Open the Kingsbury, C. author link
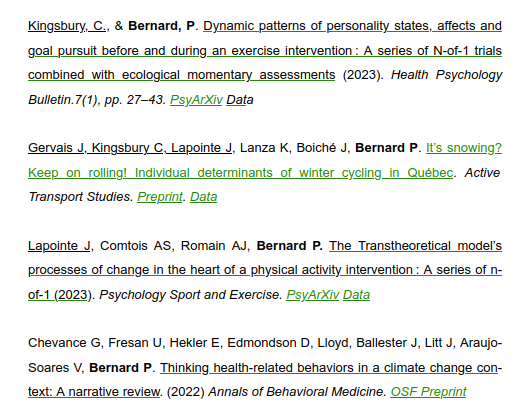 click(67, 26)
